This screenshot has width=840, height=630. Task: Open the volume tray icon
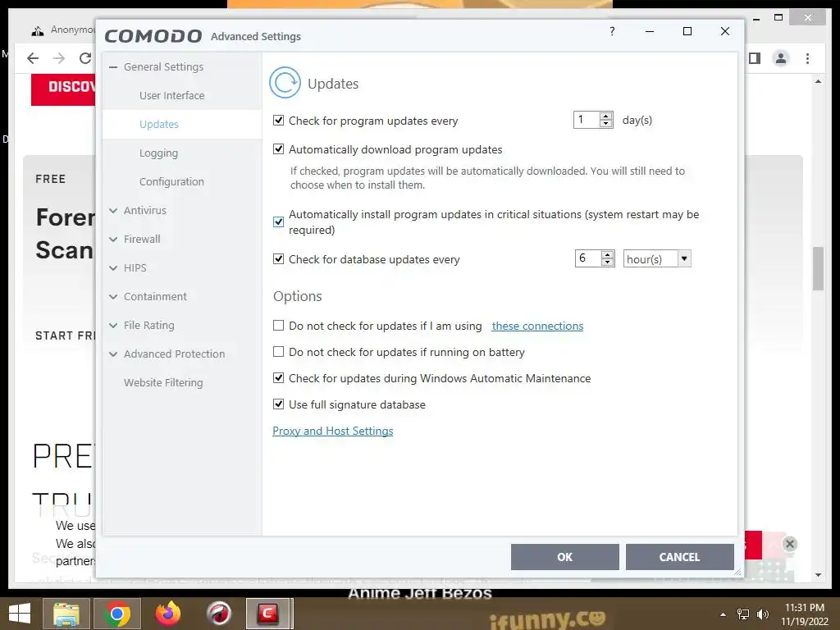tap(762, 614)
